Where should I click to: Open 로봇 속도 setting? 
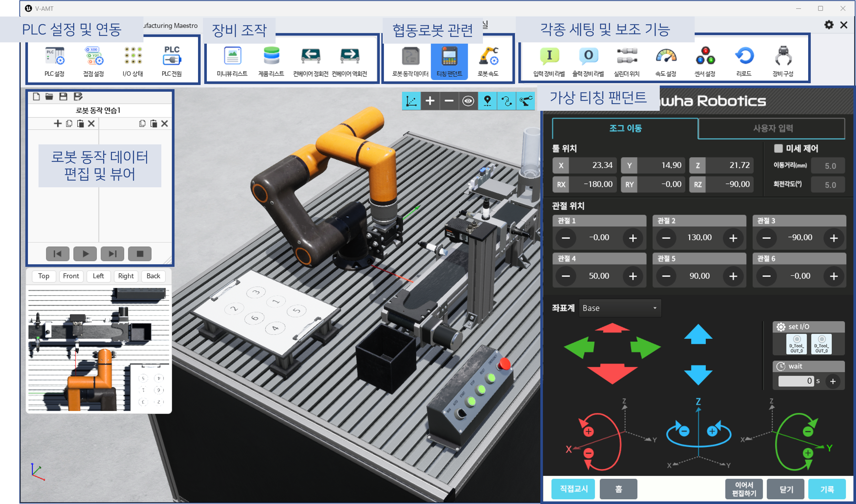(x=488, y=61)
